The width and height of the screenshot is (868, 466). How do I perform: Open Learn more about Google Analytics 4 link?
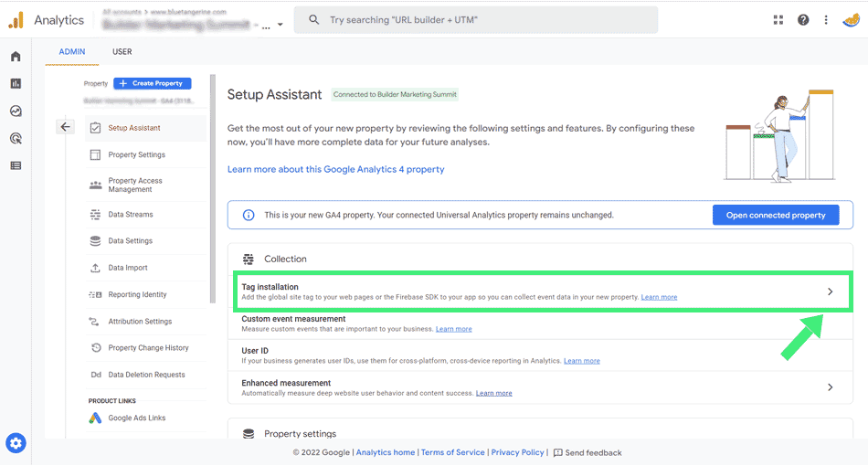pyautogui.click(x=336, y=170)
